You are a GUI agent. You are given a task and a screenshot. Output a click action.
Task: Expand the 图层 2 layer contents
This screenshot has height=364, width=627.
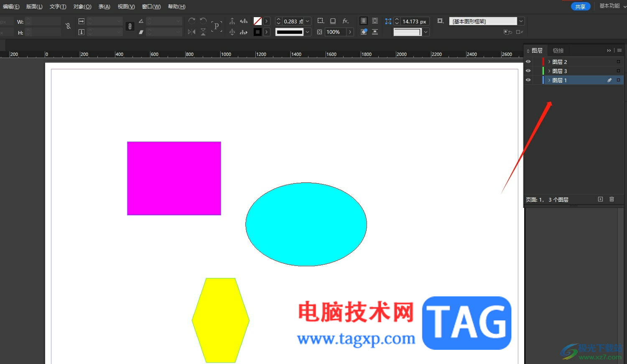(x=549, y=61)
